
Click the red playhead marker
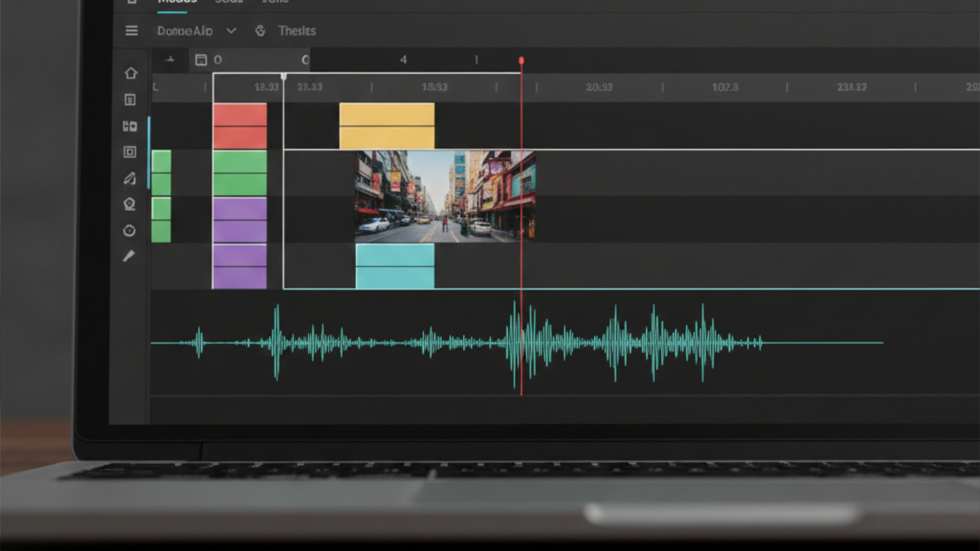(521, 61)
